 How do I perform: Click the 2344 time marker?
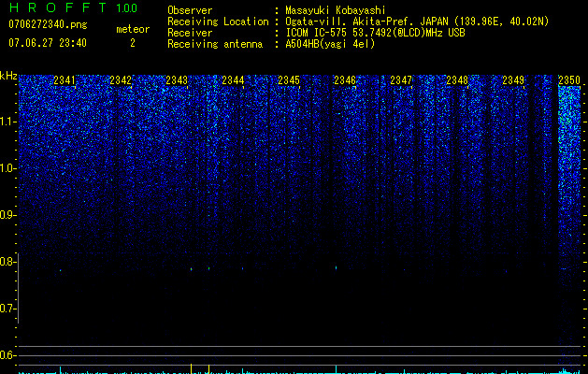(233, 80)
